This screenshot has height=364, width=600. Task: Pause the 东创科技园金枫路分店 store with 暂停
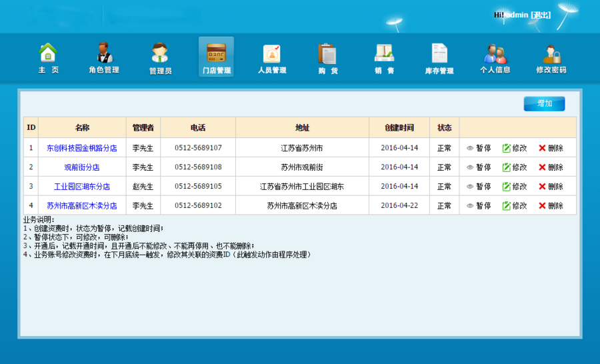click(x=479, y=148)
